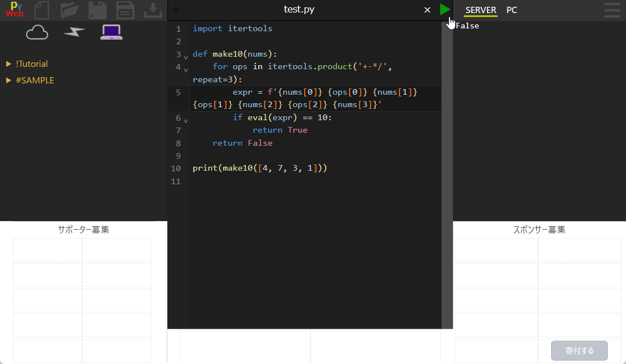
Task: Click the download arrow icon
Action: (x=153, y=10)
